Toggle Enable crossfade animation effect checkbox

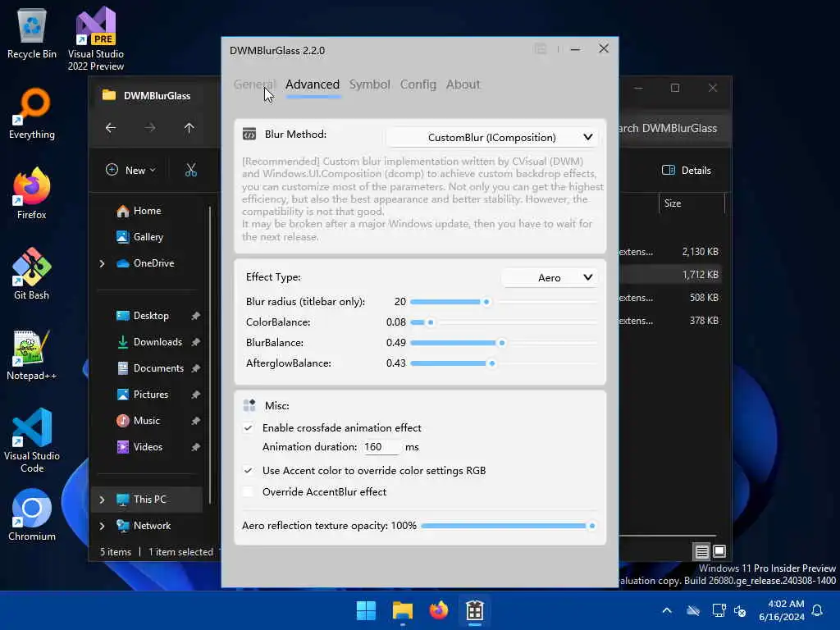(x=248, y=428)
